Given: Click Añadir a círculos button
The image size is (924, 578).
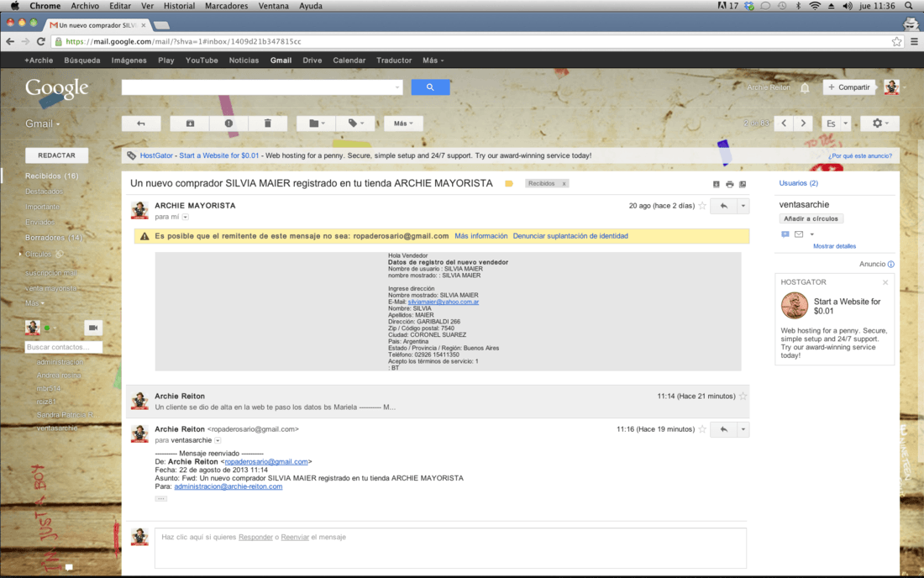Looking at the screenshot, I should (811, 218).
